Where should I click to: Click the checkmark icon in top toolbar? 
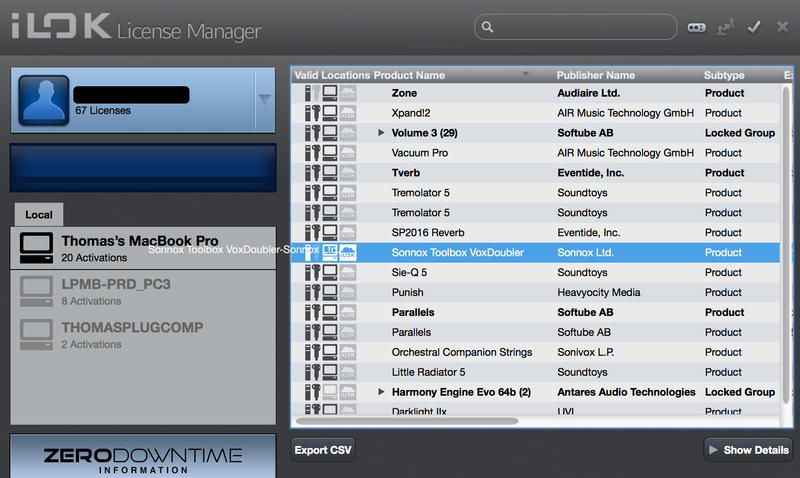pyautogui.click(x=754, y=27)
